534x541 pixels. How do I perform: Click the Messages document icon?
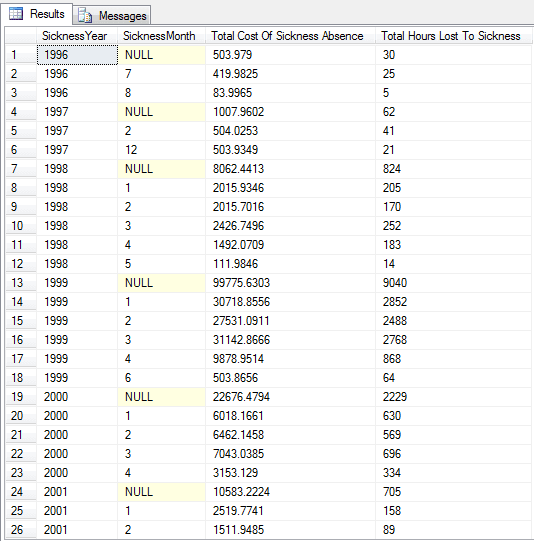pos(85,16)
